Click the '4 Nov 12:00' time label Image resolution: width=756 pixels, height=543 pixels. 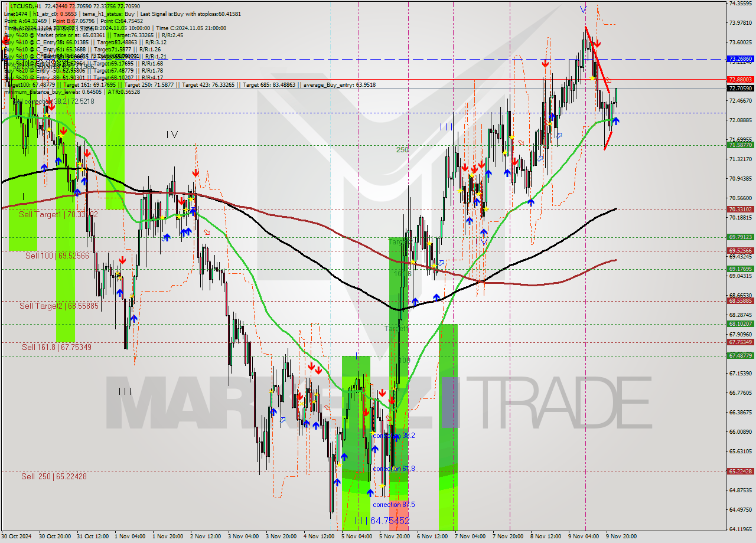tap(319, 537)
